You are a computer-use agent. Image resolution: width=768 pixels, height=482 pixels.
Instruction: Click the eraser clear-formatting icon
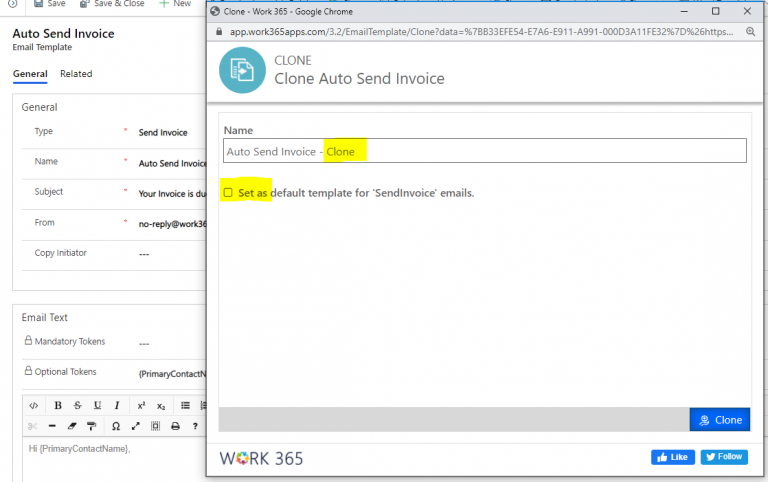72,426
